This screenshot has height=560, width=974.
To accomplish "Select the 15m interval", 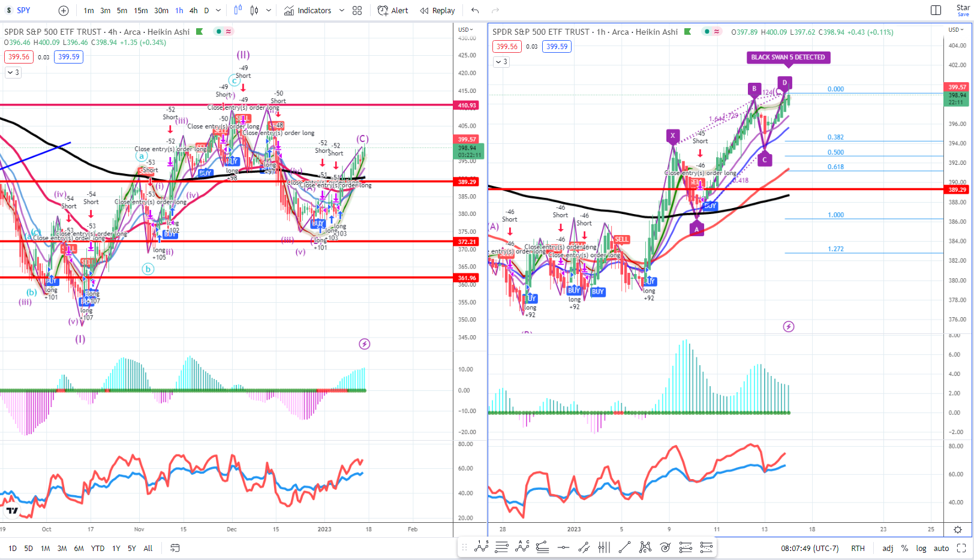I will (141, 10).
